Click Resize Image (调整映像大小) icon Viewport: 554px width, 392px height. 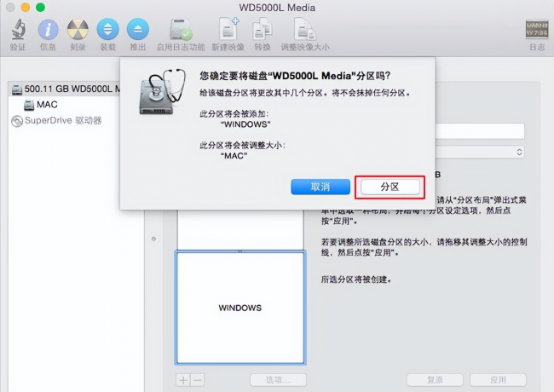pyautogui.click(x=305, y=29)
